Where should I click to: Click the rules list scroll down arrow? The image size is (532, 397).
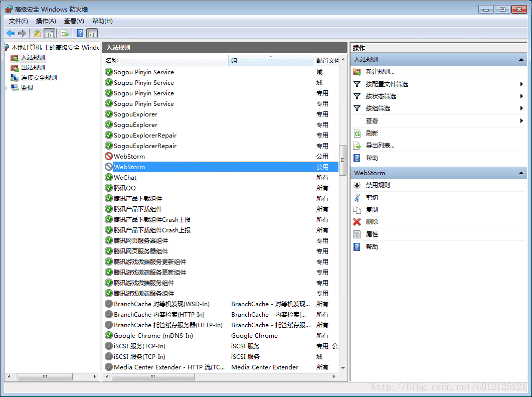[343, 368]
